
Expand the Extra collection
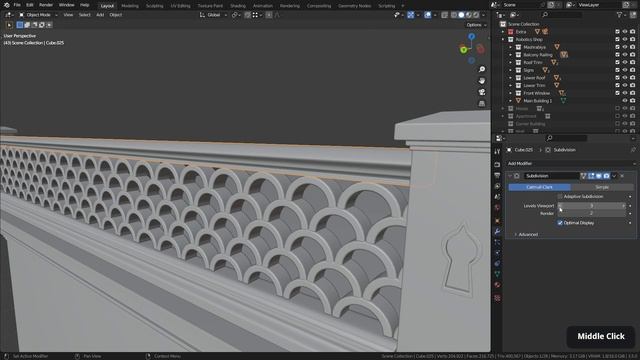(x=503, y=32)
